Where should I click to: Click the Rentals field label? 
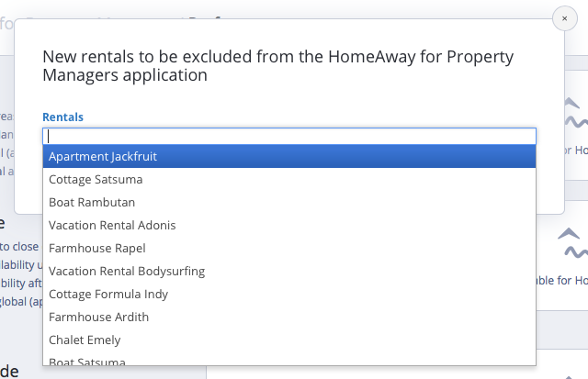[62, 117]
